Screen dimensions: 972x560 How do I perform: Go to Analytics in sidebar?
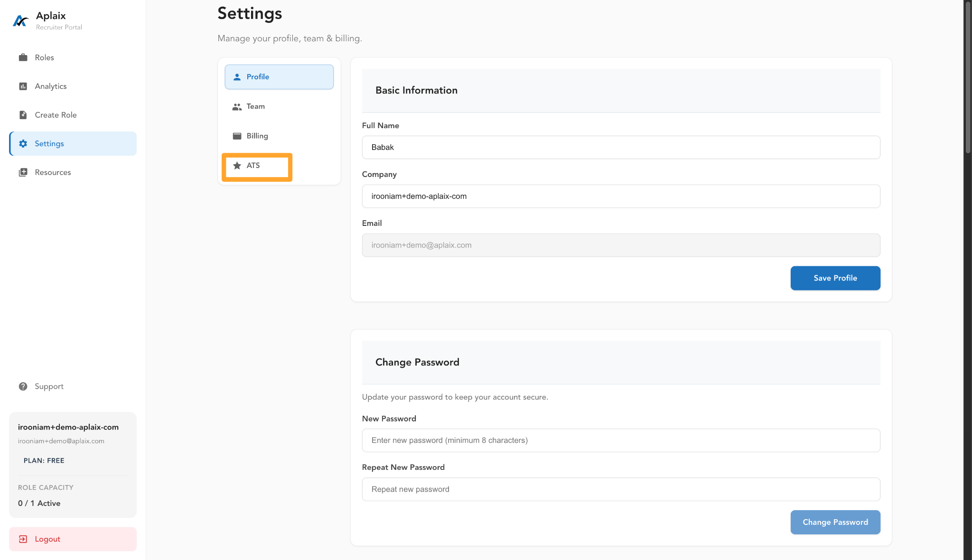[73, 86]
